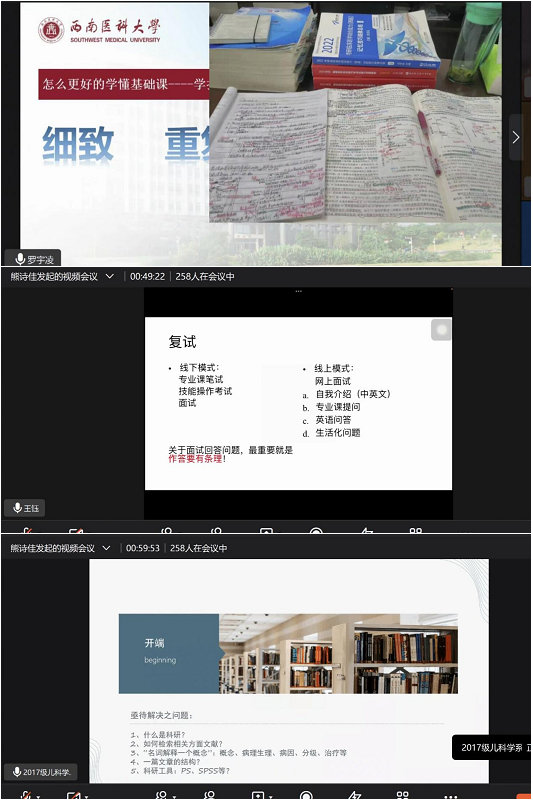This screenshot has height=800, width=533.
Task: Open microphone options arrow in bottom toolbar
Action: coord(38,797)
